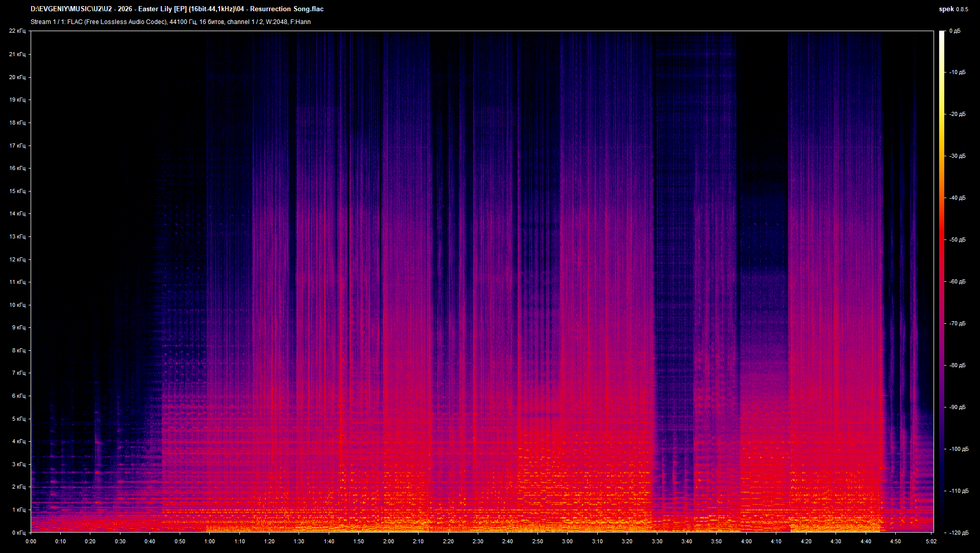This screenshot has height=553, width=980.
Task: Pick the '3:50' time axis label
Action: click(x=717, y=541)
